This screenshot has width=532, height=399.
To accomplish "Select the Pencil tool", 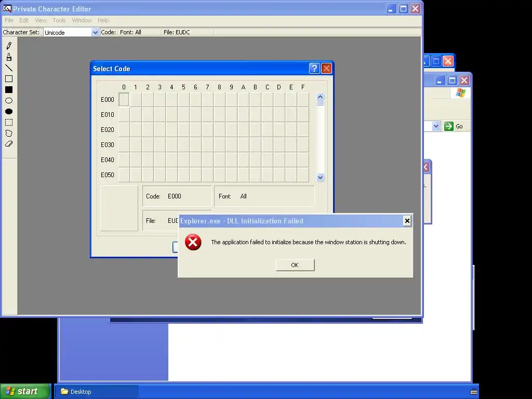I will point(9,46).
